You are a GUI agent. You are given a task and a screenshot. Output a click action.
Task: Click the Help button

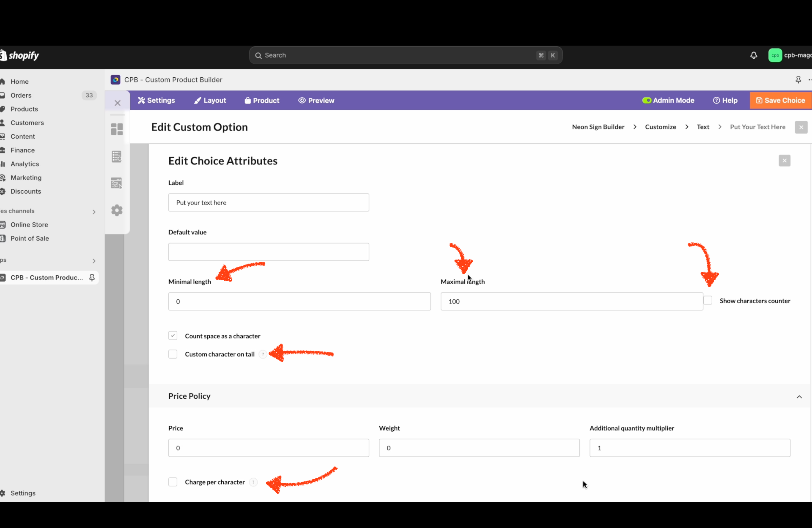click(x=725, y=100)
